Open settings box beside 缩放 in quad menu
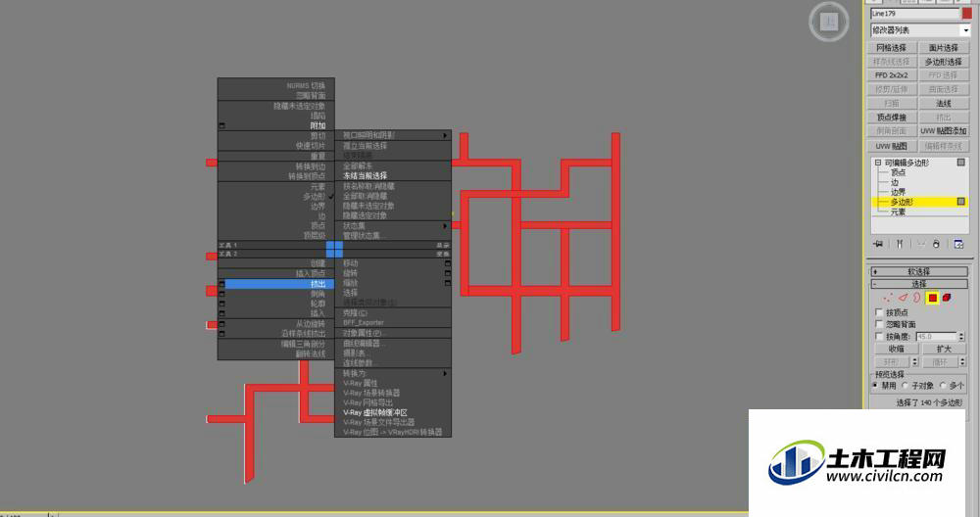Screen dimensions: 980x517 [x=448, y=283]
